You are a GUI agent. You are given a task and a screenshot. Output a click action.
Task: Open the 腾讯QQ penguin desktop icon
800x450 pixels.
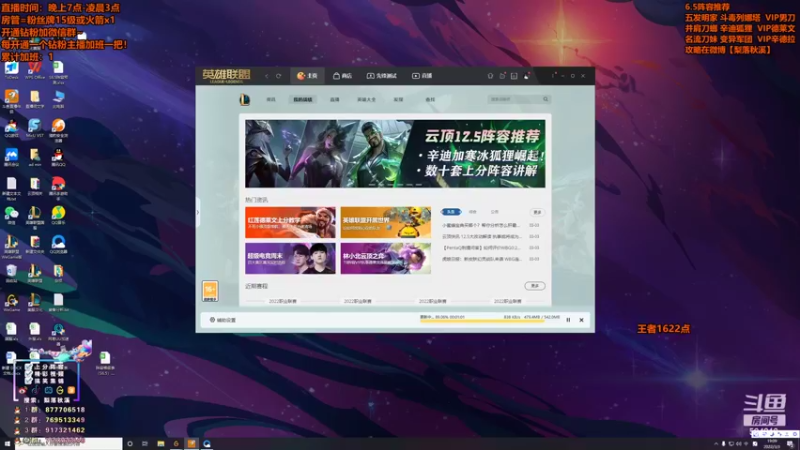58,157
